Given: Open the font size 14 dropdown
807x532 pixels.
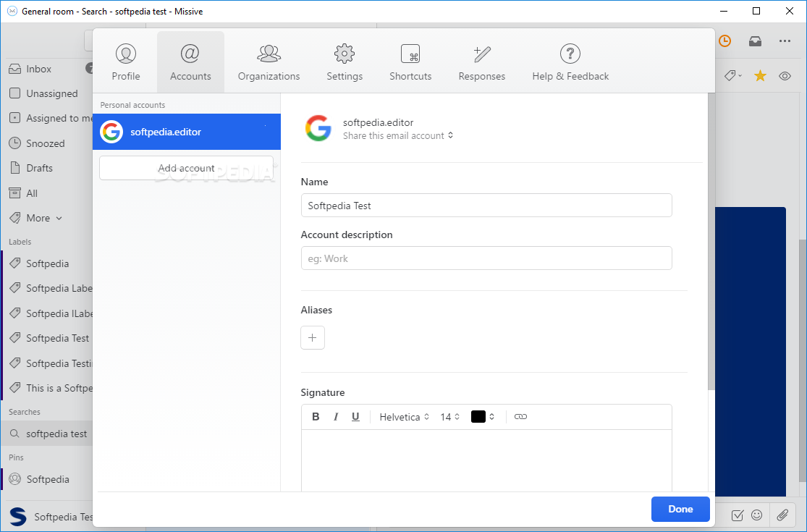Looking at the screenshot, I should click(449, 417).
